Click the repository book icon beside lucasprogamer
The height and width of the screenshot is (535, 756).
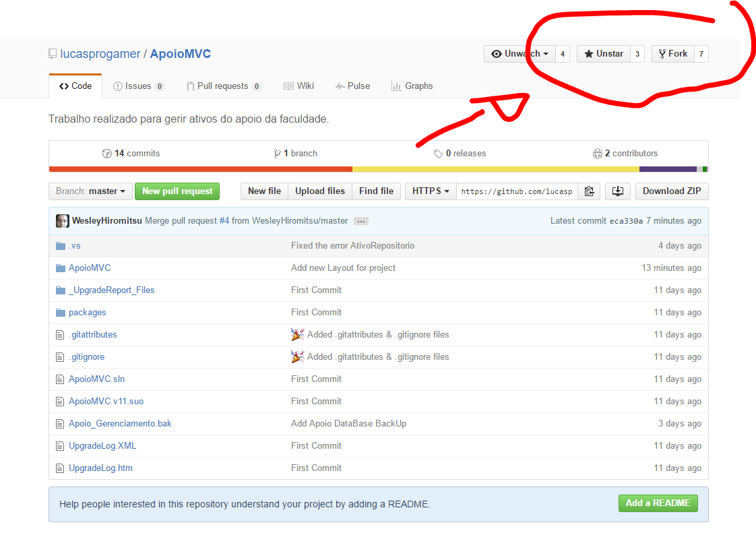(53, 54)
